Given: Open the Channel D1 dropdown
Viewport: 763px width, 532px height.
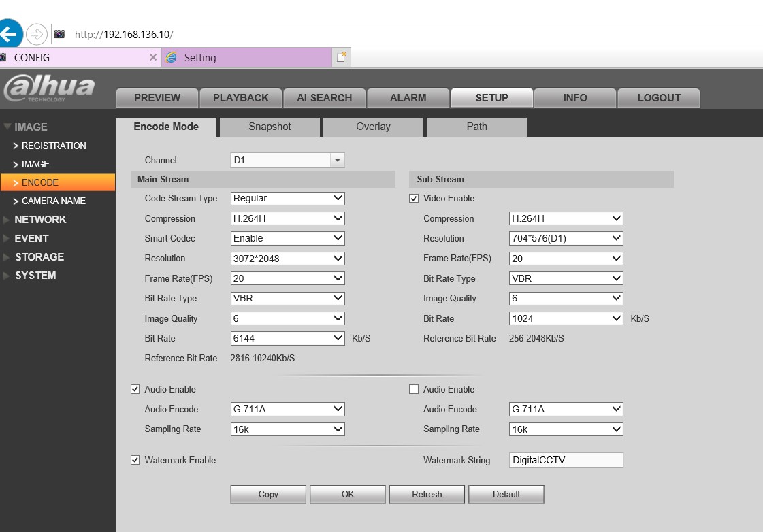Looking at the screenshot, I should (x=287, y=161).
